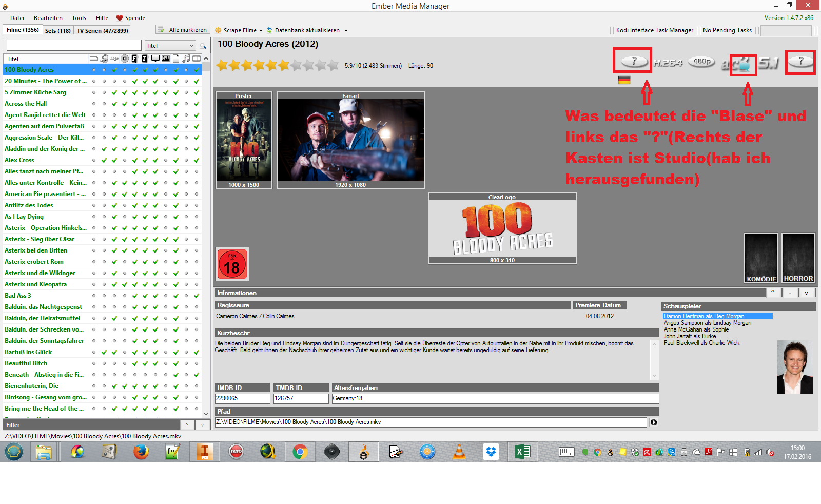Viewport: 821px width, 504px height.
Task: Click the German flag language icon
Action: point(624,80)
